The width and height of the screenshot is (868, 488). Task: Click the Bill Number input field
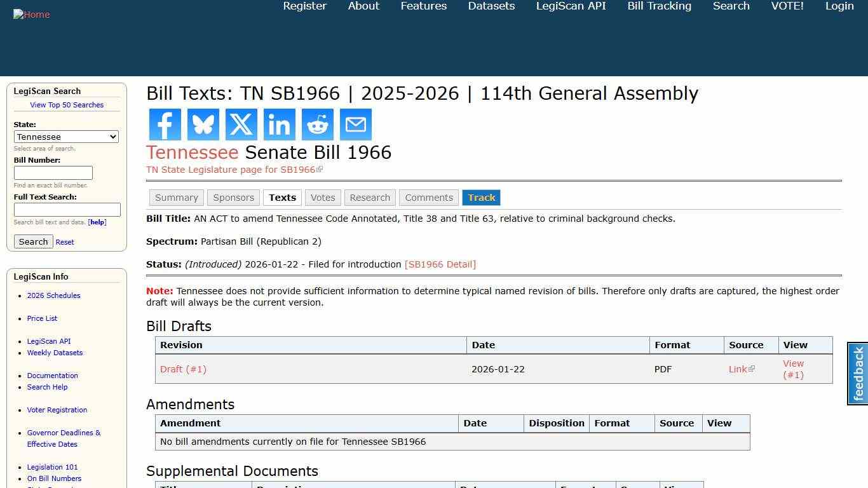[53, 172]
